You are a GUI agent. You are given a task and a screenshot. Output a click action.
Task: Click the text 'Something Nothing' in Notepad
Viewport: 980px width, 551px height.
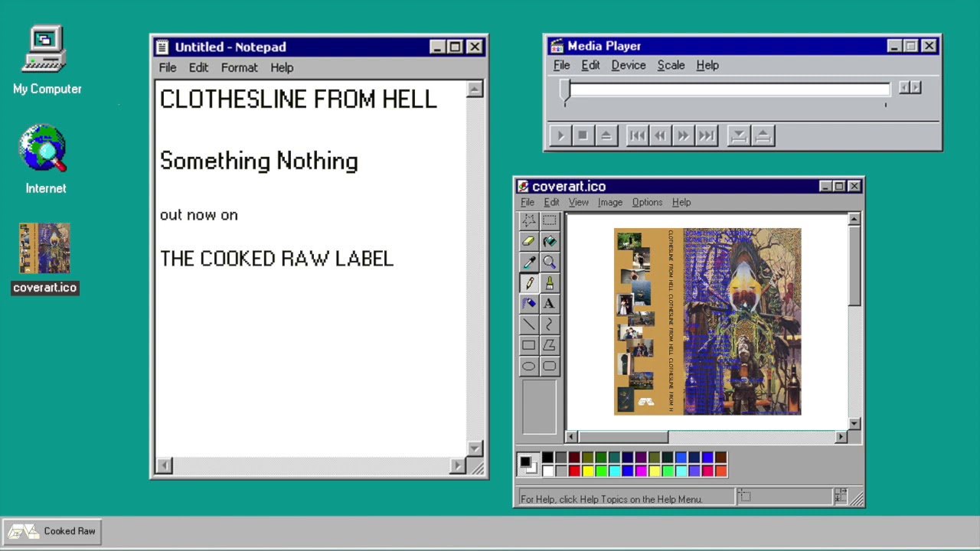(259, 161)
